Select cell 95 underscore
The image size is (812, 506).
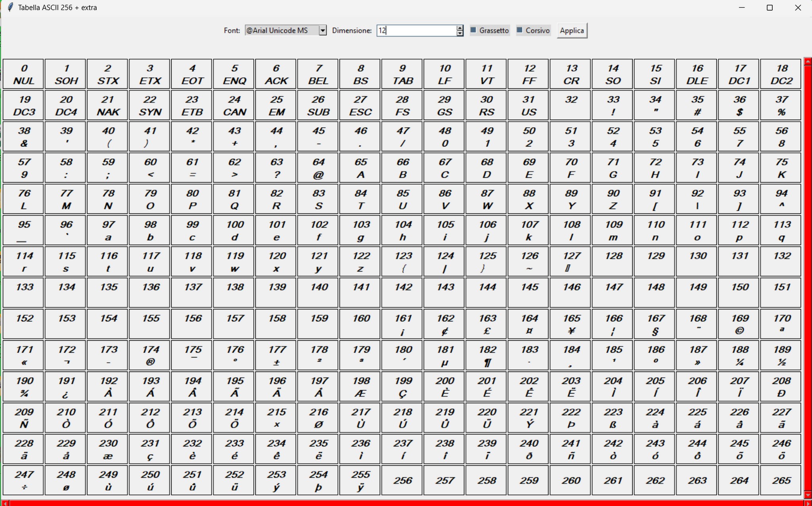point(24,231)
